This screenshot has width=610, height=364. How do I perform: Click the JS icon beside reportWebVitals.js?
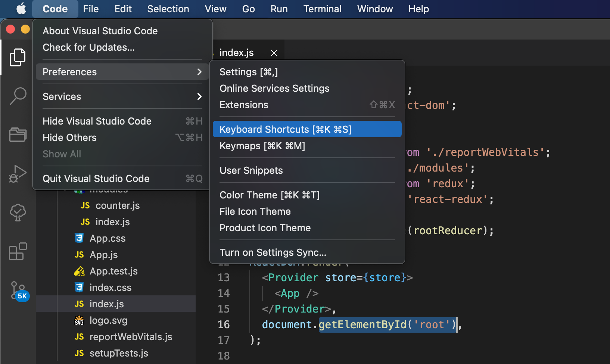click(x=79, y=337)
